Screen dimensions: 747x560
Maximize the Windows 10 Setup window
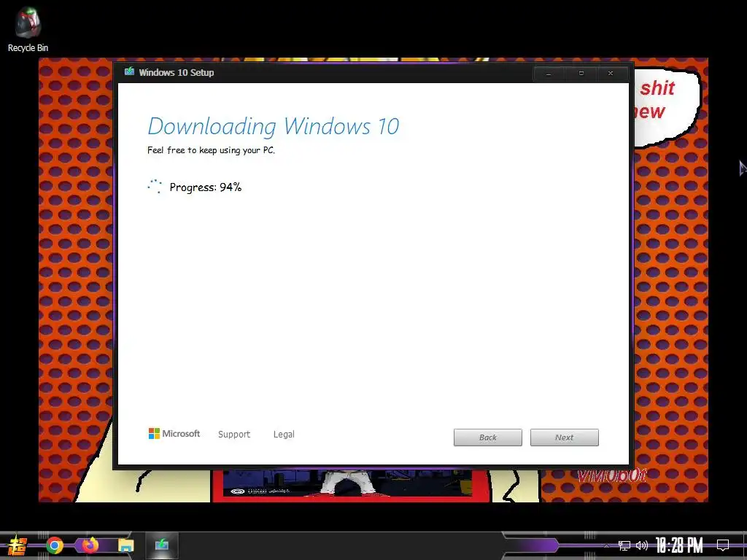click(x=581, y=74)
